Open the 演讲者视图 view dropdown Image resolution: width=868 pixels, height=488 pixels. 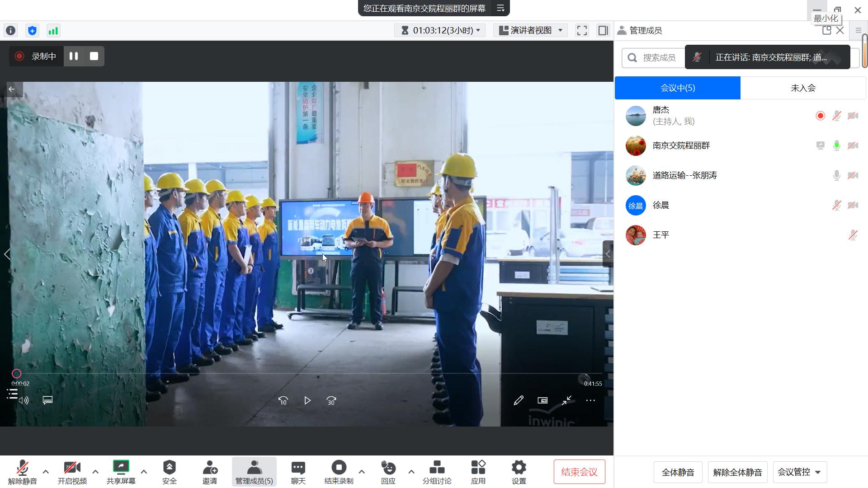click(531, 31)
